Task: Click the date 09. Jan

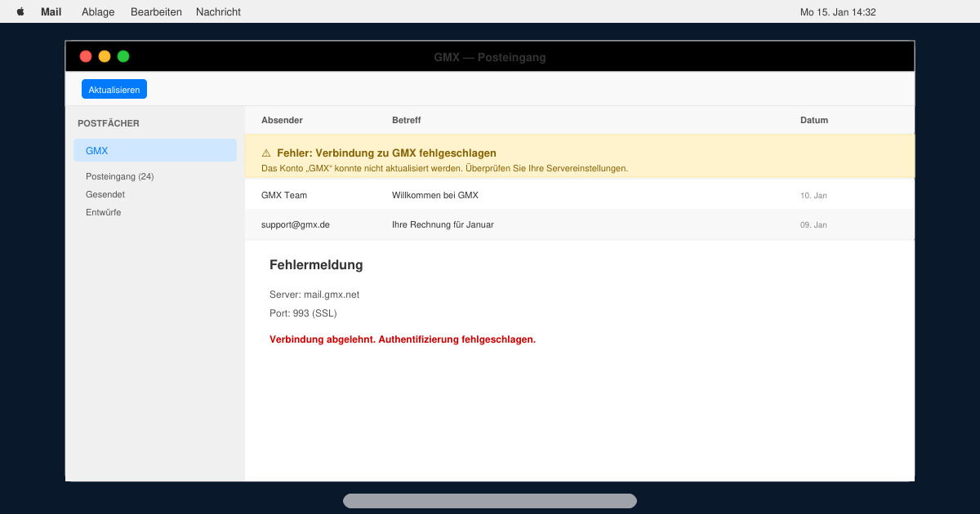Action: click(813, 225)
